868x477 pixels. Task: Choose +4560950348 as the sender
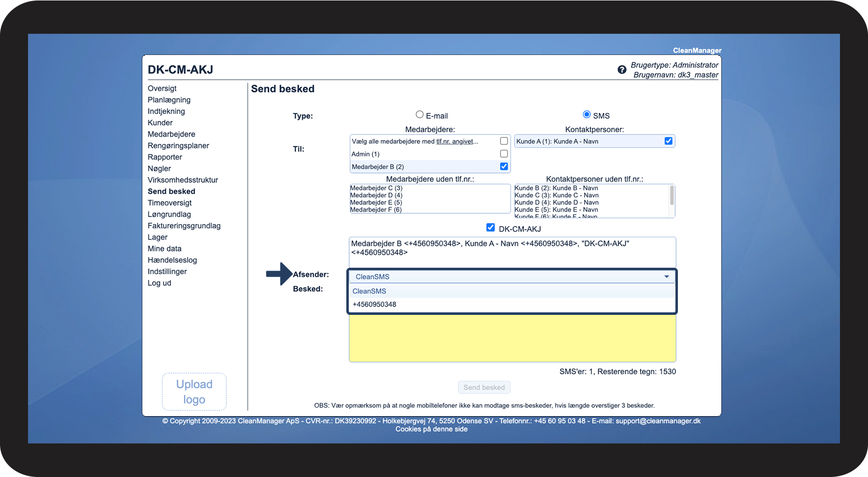[x=374, y=305]
